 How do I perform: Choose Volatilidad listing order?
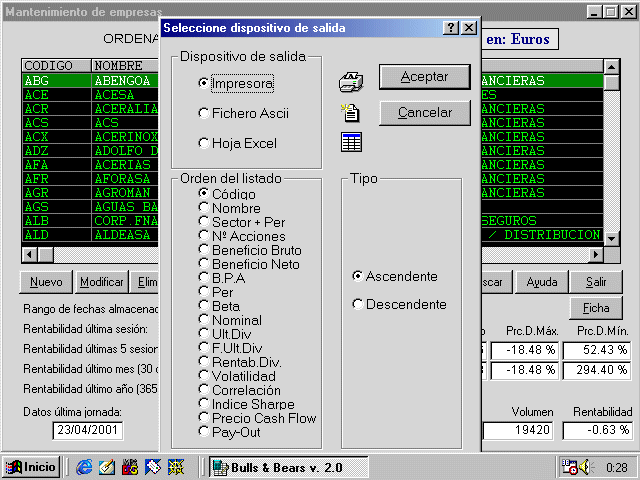(x=237, y=376)
